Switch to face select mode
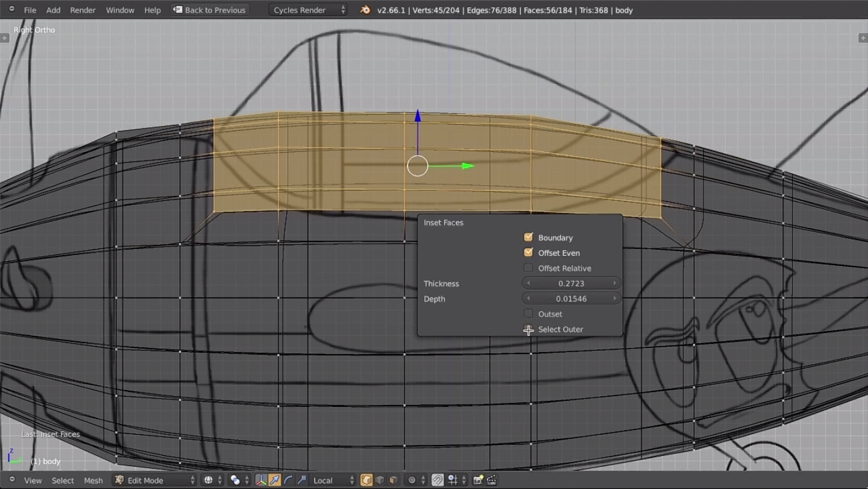 click(x=393, y=480)
